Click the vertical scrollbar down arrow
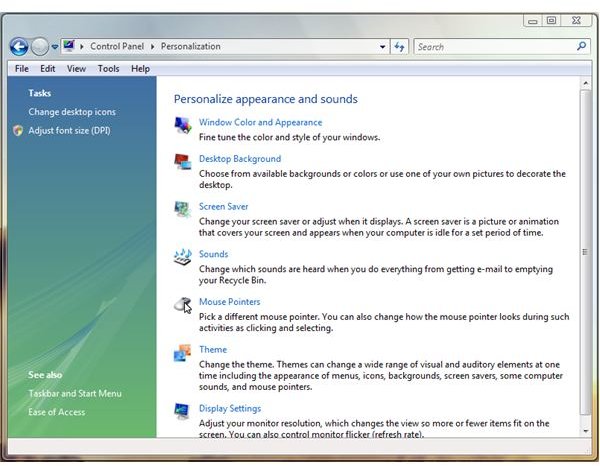Image resolution: width=600 pixels, height=466 pixels. (586, 429)
